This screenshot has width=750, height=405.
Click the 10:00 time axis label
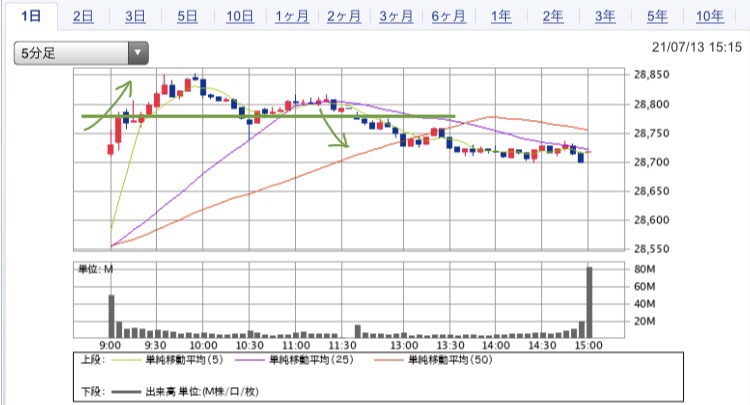[x=203, y=345]
